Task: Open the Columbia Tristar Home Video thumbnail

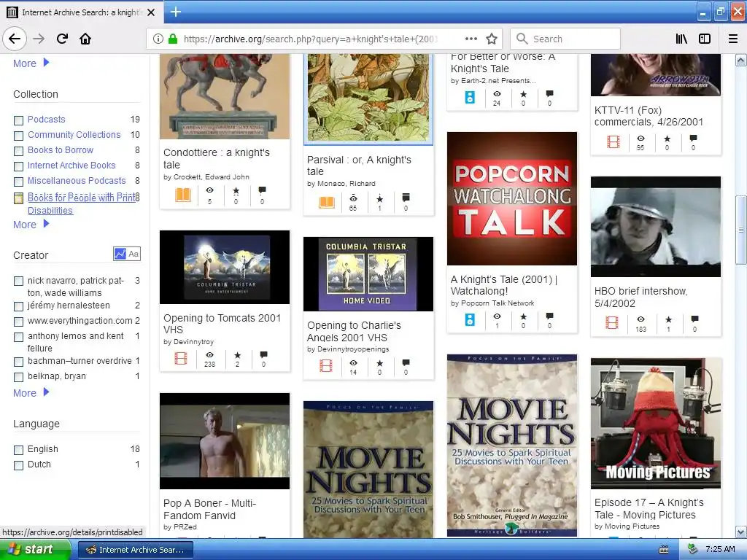Action: [x=368, y=274]
